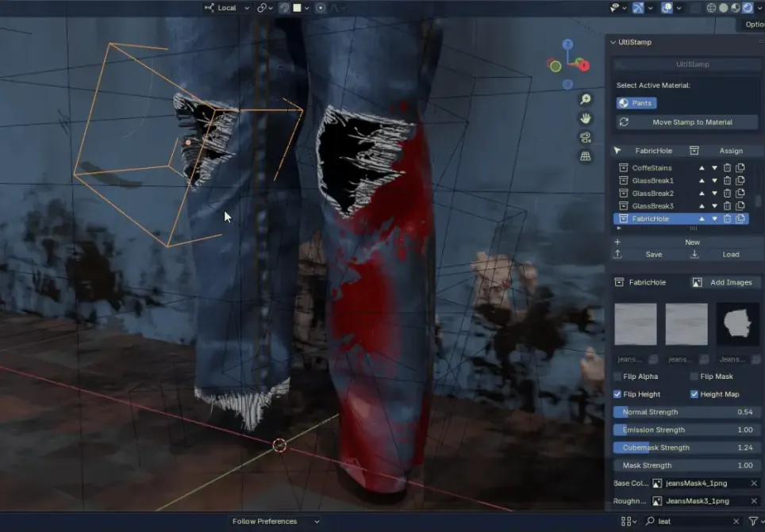Delete the CoffeStains stamp

click(x=727, y=168)
